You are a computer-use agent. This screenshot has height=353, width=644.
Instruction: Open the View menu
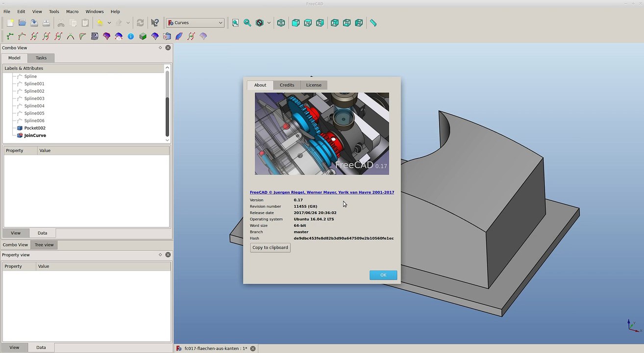pyautogui.click(x=37, y=11)
